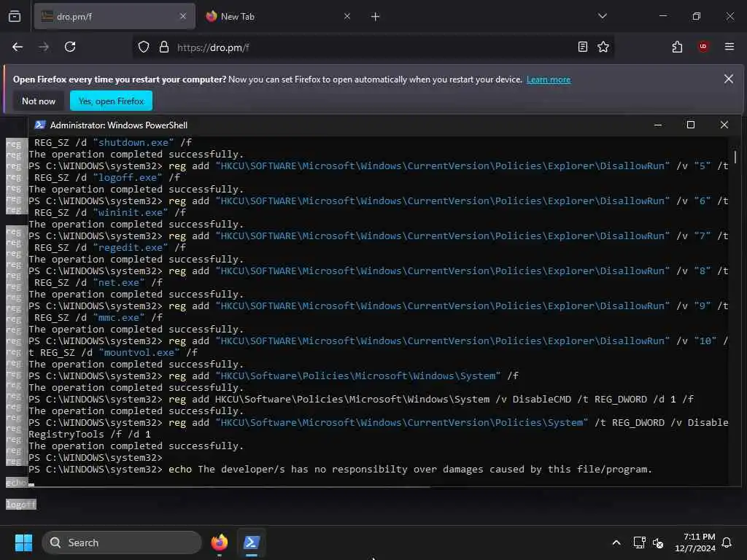Show site security padlock information
The width and height of the screenshot is (747, 560).
[164, 47]
